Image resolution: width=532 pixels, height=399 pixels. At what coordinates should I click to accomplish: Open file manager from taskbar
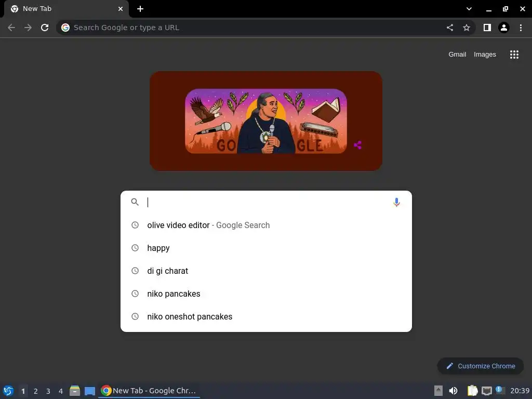pos(75,391)
